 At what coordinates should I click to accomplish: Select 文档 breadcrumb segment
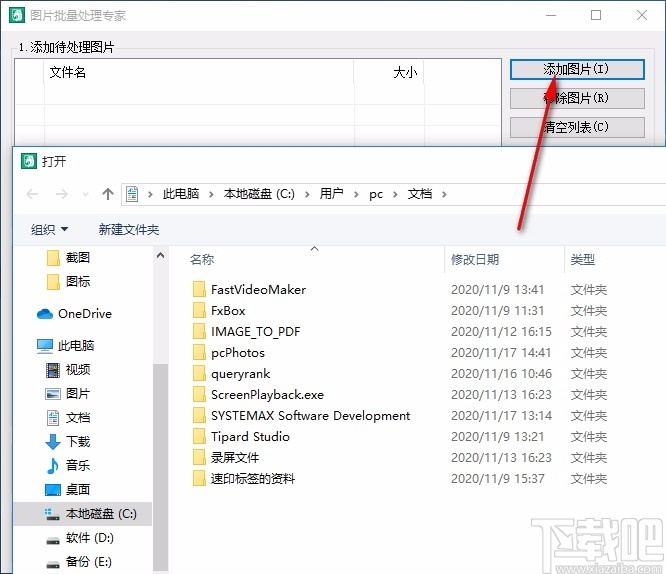pos(420,194)
